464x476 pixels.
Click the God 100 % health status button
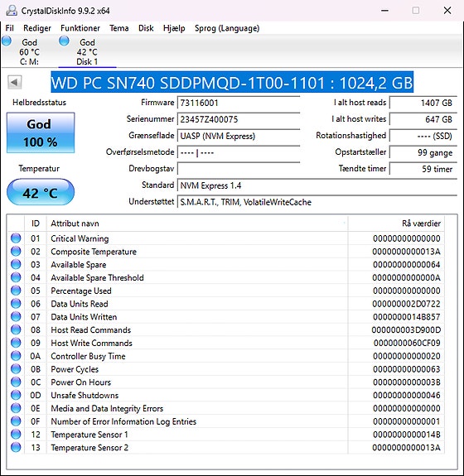(41, 132)
